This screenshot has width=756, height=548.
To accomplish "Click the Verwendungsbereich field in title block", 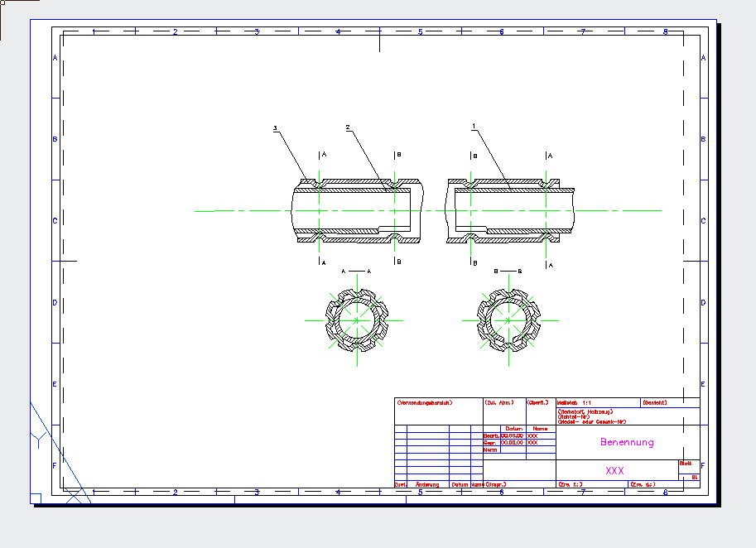I will (424, 403).
